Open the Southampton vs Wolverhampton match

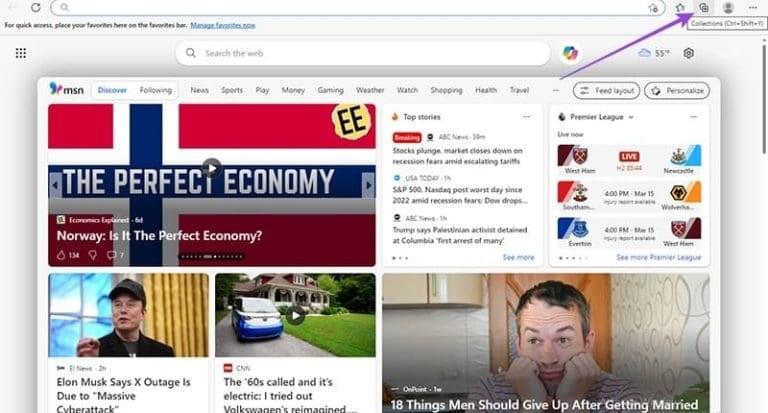pos(629,196)
